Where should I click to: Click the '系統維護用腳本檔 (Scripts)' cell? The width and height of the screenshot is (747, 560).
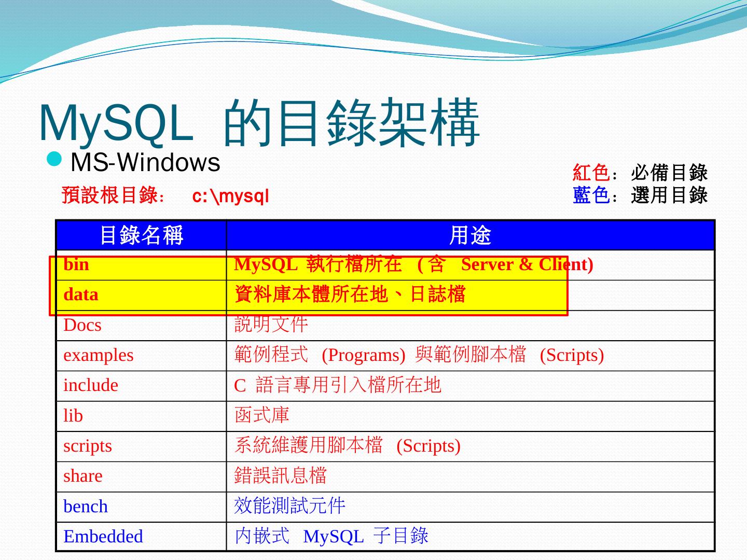pyautogui.click(x=471, y=446)
